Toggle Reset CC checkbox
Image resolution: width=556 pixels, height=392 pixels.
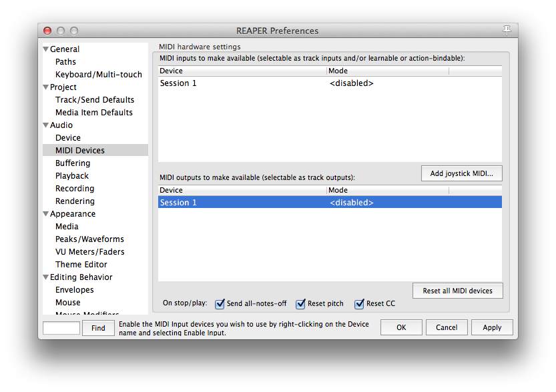[x=359, y=303]
